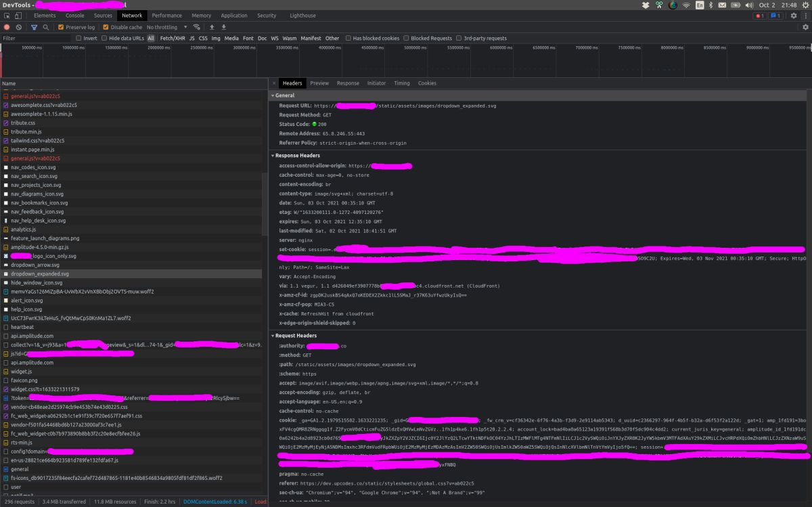
Task: Open the request Cookies tab
Action: point(427,83)
